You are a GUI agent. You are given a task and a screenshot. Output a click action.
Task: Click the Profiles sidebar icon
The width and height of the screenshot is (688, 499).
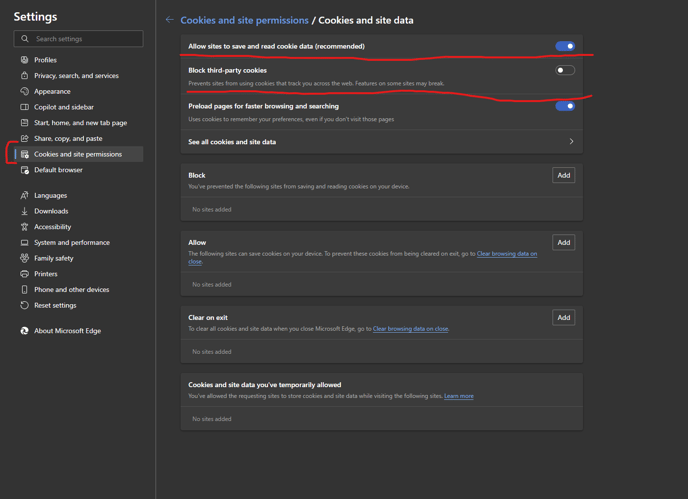25,60
